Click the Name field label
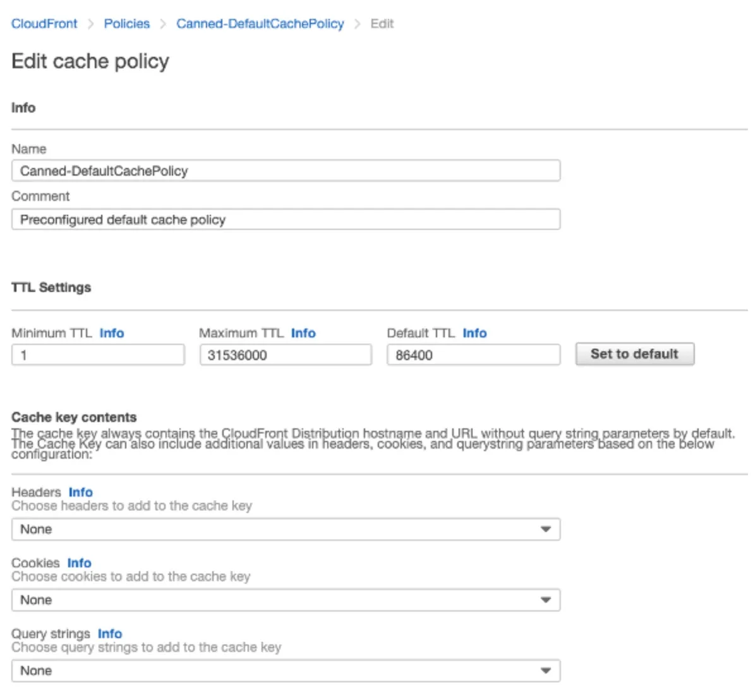 pos(29,149)
